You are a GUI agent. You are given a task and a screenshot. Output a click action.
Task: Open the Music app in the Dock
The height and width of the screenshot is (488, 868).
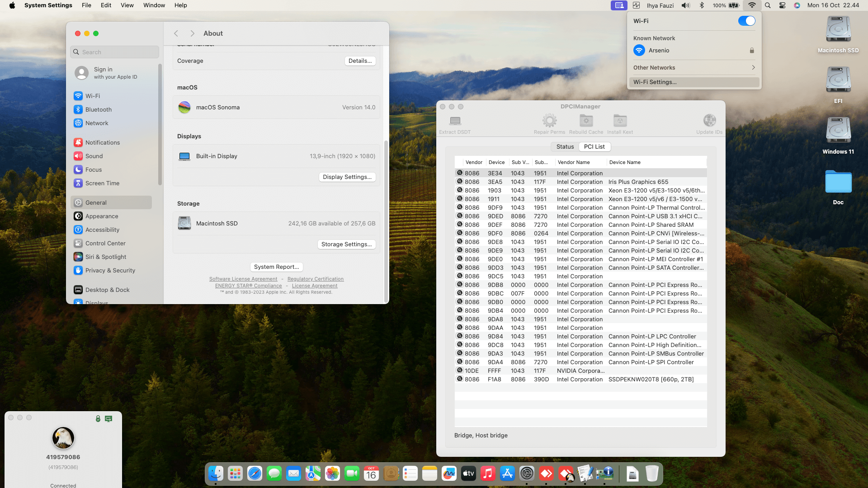click(x=488, y=474)
